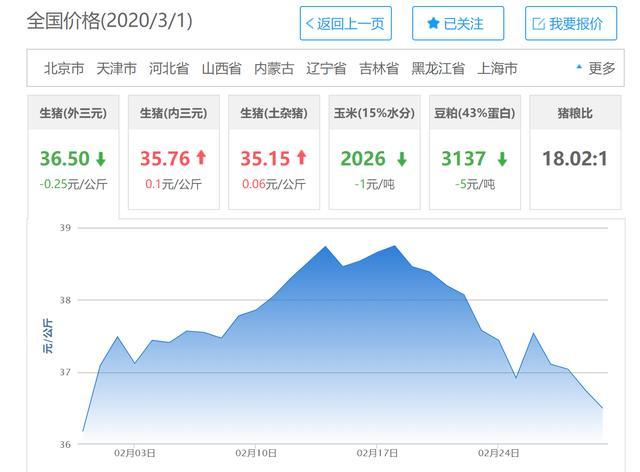
Task: Click the up arrow beside 35.15
Action: [302, 158]
